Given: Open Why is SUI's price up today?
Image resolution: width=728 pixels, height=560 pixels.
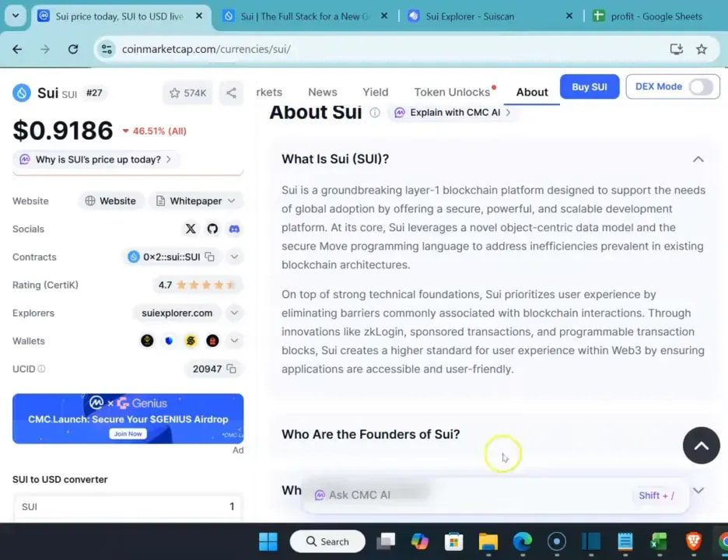Looking at the screenshot, I should click(x=97, y=159).
